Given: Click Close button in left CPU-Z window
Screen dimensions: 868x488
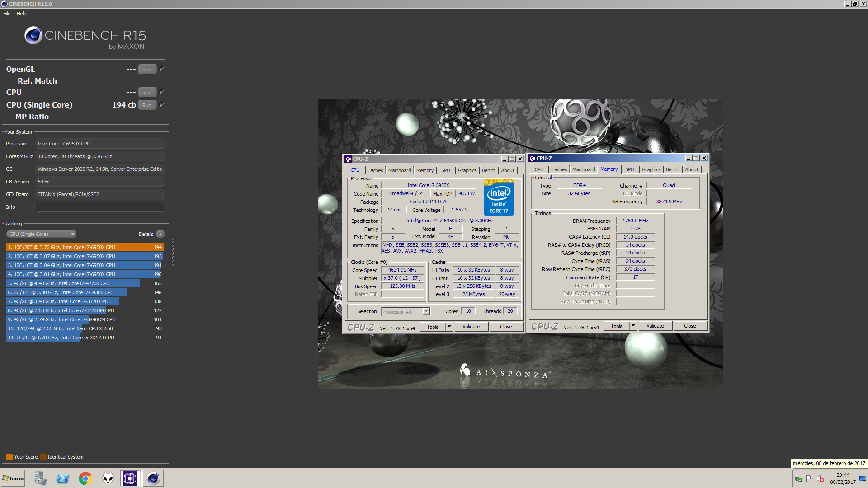Looking at the screenshot, I should click(506, 327).
